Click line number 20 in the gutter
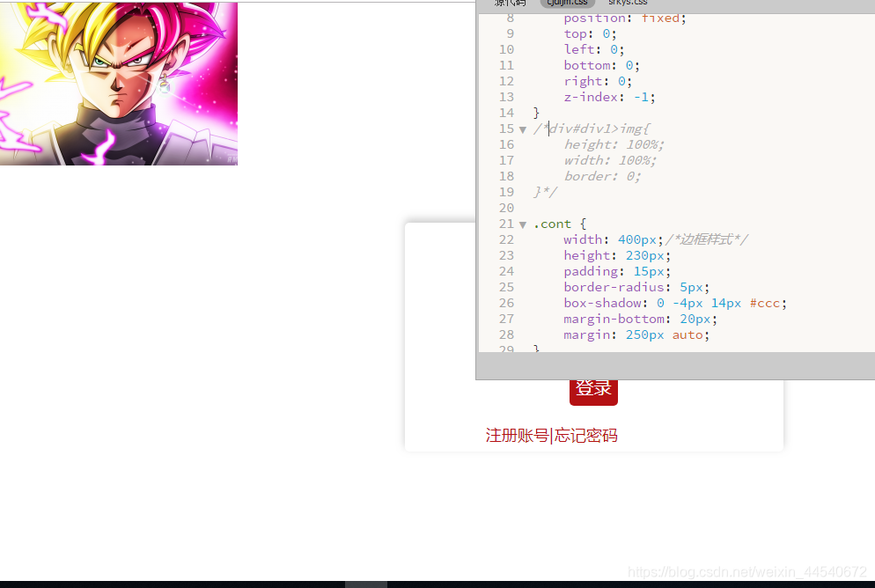 click(506, 208)
